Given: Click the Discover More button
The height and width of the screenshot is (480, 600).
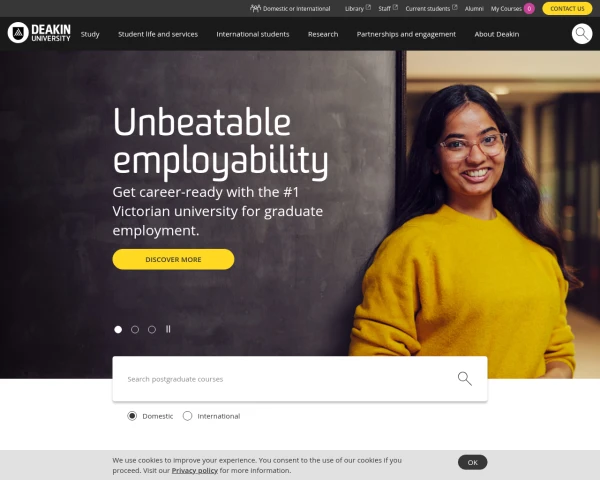Looking at the screenshot, I should [x=173, y=259].
